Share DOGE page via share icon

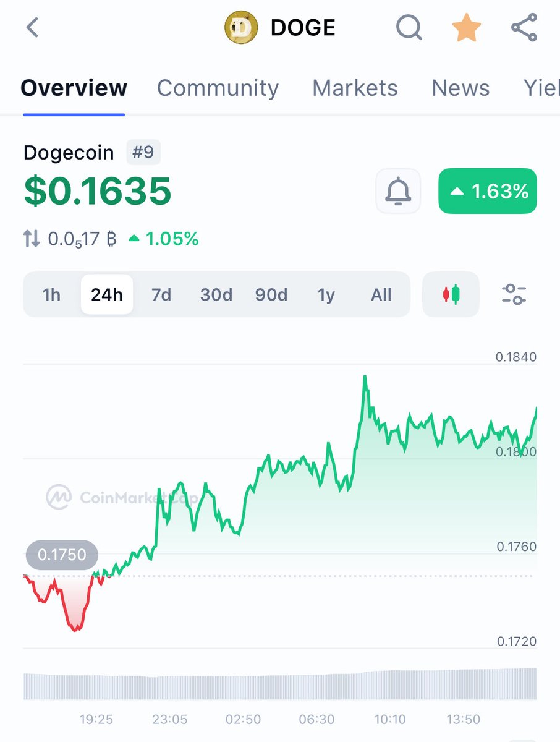click(x=524, y=28)
